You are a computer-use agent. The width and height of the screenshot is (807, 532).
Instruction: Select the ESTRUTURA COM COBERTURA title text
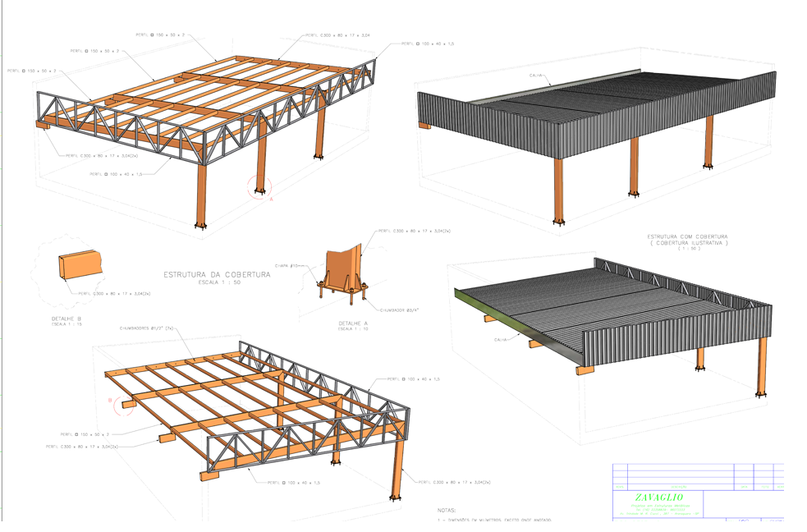point(688,236)
